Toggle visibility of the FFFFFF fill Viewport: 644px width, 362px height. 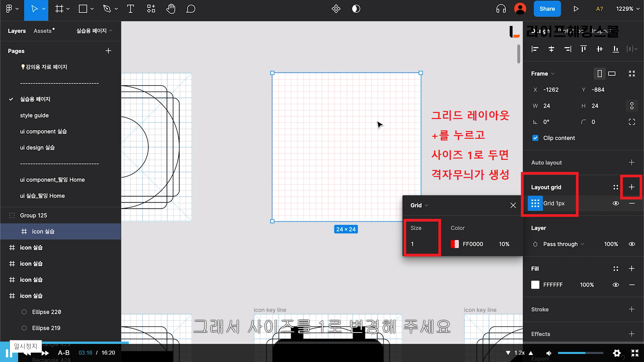click(x=616, y=285)
